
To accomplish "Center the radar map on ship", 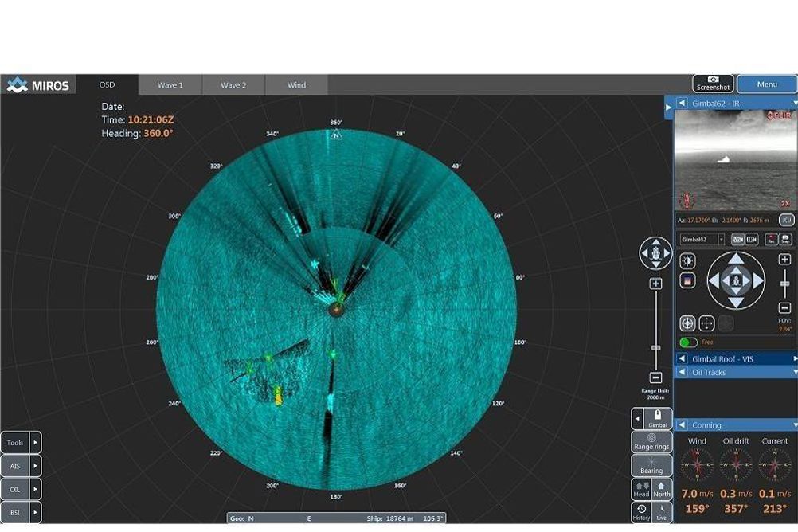I will [655, 253].
